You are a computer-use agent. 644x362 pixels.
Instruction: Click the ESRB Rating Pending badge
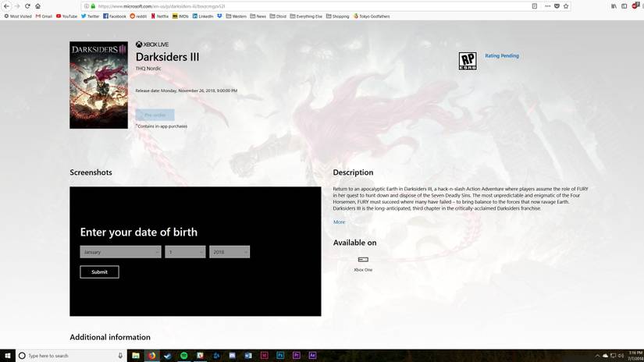[467, 62]
